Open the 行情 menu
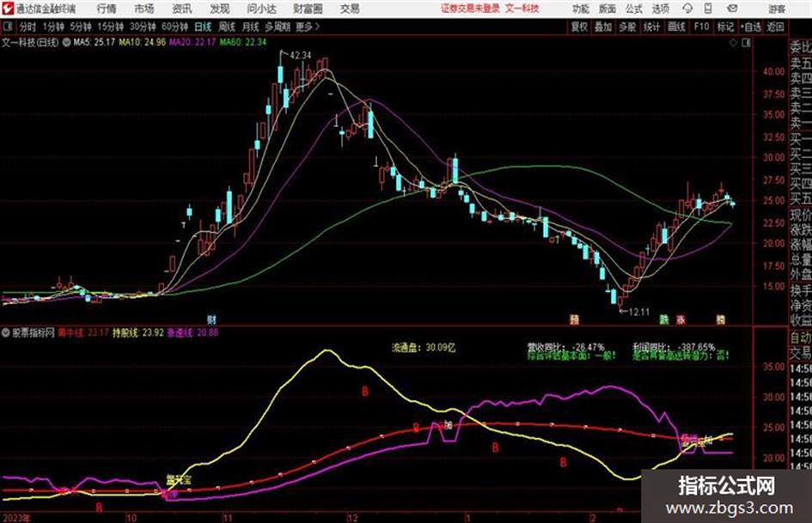The image size is (812, 523). [107, 9]
